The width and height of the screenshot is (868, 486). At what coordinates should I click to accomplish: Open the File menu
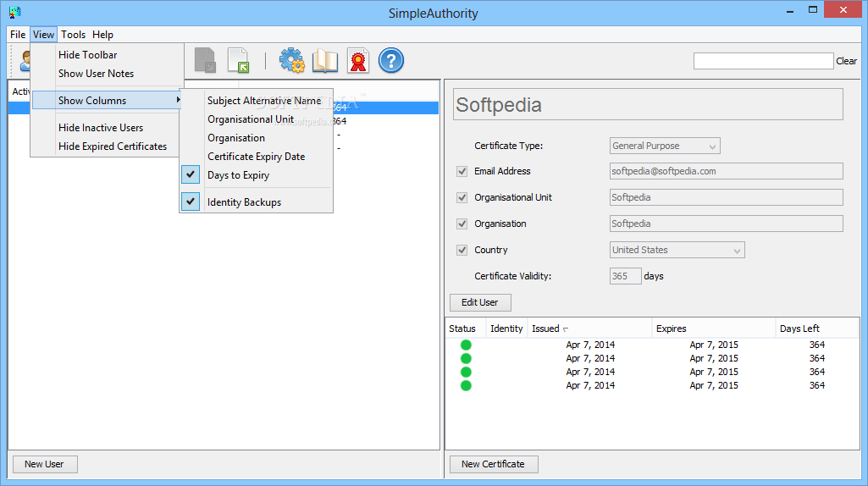[18, 35]
